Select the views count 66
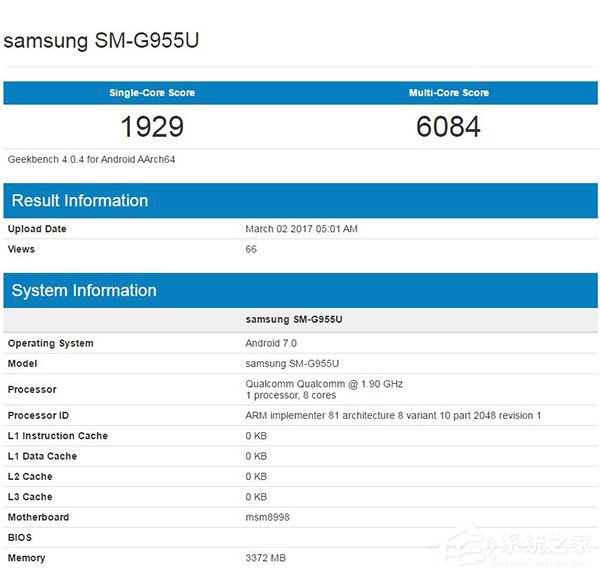600x576 pixels. click(x=251, y=249)
